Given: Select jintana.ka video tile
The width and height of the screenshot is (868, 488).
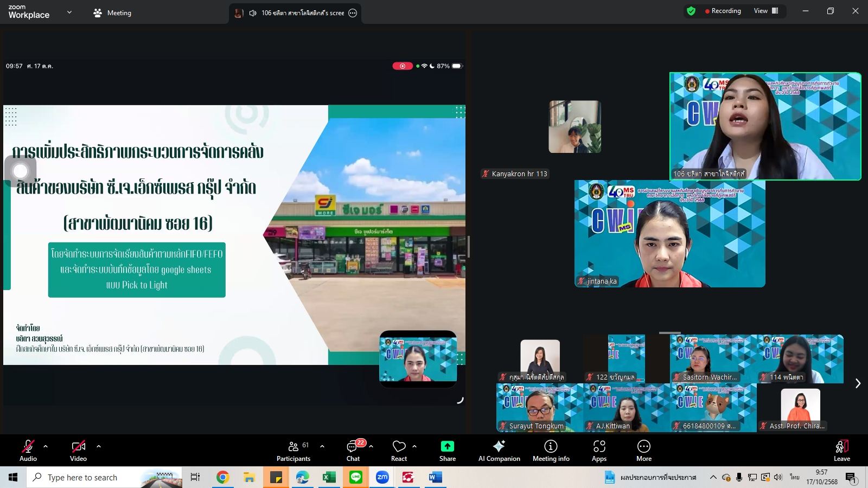Looking at the screenshot, I should tap(669, 234).
